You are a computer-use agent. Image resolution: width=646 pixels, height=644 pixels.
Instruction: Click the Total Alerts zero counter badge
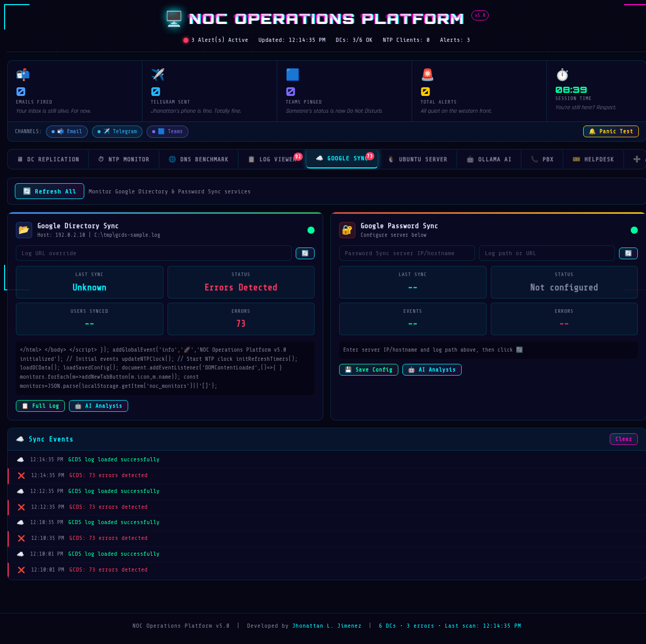(425, 92)
